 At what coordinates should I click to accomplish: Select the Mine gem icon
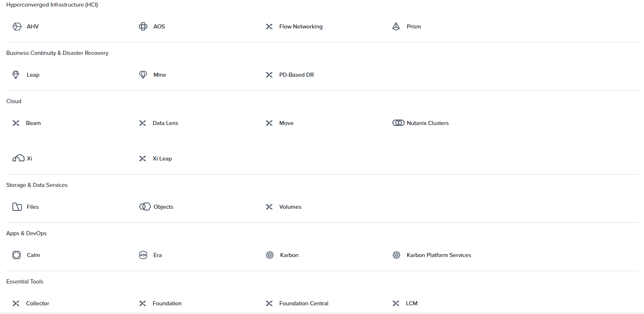click(143, 74)
